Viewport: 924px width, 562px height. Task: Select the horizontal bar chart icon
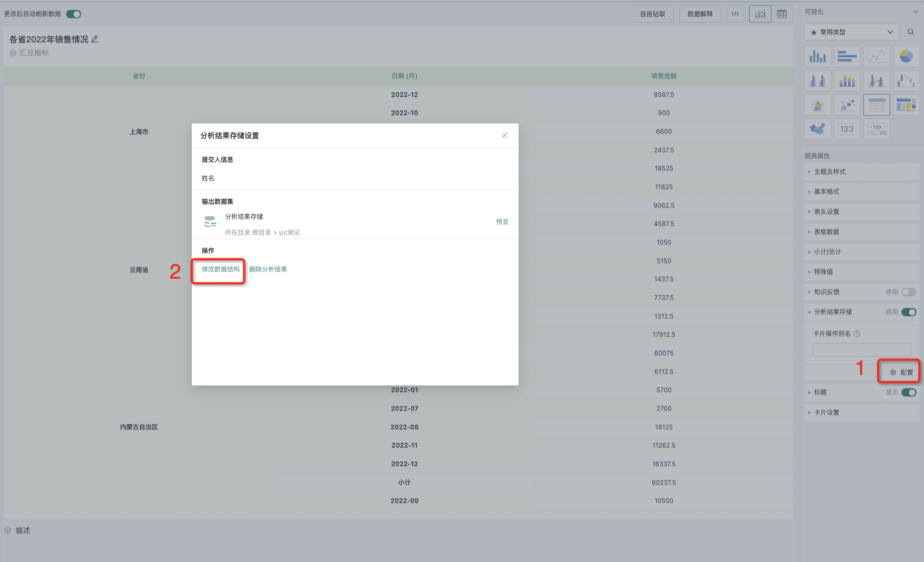[x=847, y=56]
